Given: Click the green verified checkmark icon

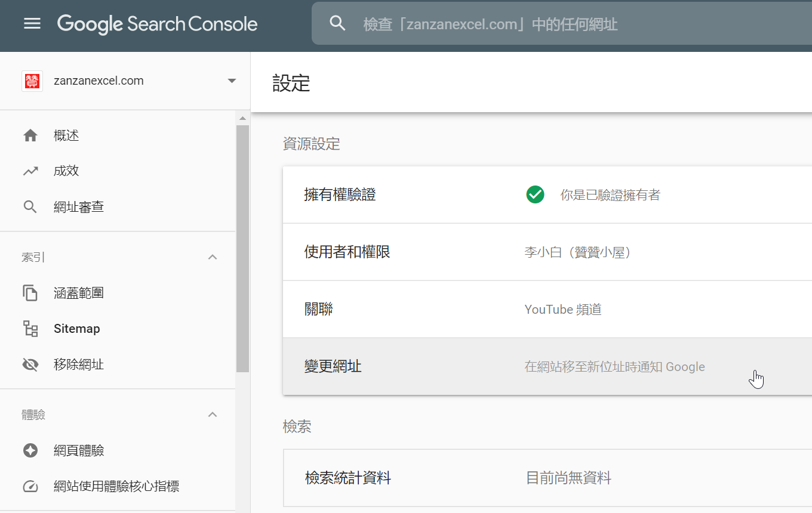Looking at the screenshot, I should pyautogui.click(x=535, y=194).
